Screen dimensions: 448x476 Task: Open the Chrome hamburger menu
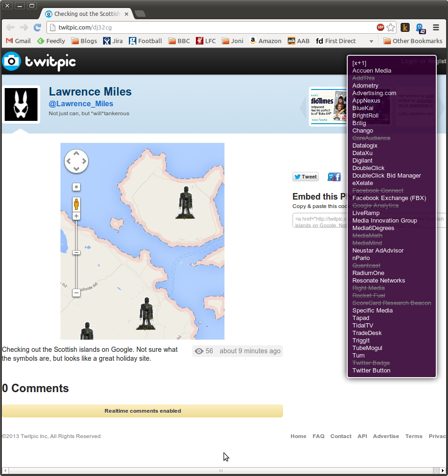point(436,28)
